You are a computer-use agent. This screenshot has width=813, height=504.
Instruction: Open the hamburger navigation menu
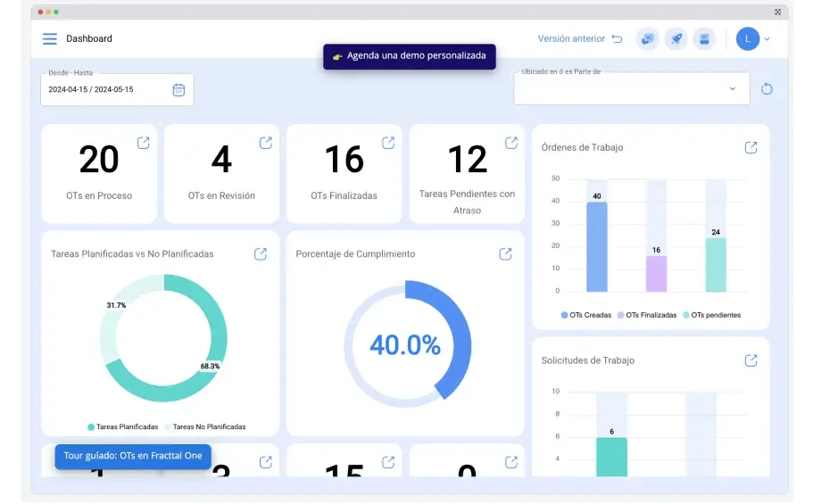[x=50, y=39]
